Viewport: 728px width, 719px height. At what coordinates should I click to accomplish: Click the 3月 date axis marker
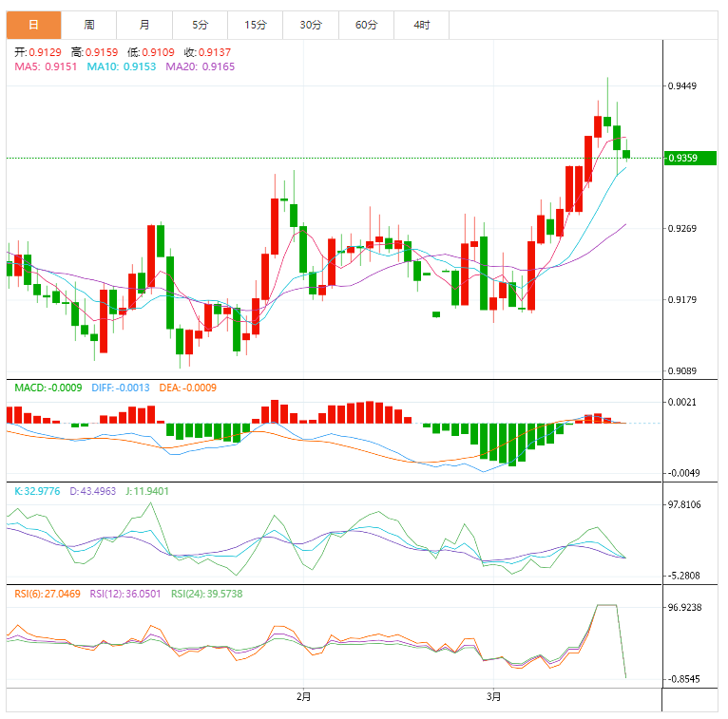493,697
